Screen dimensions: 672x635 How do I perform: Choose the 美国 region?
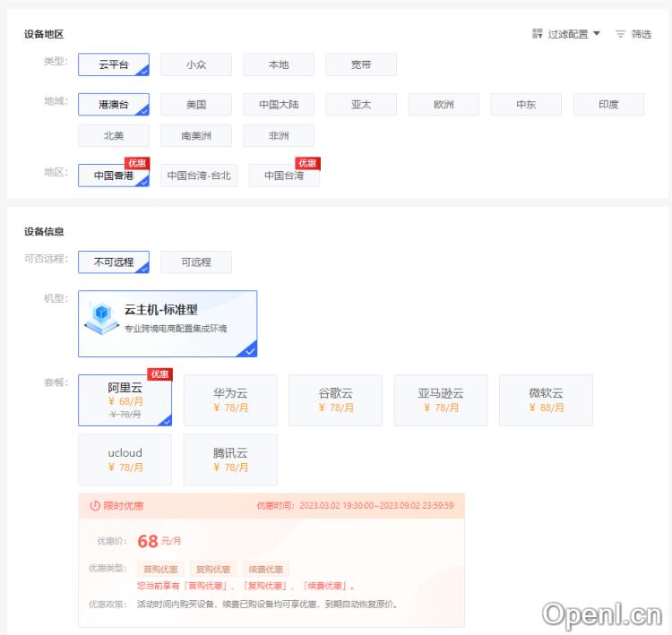pos(196,105)
